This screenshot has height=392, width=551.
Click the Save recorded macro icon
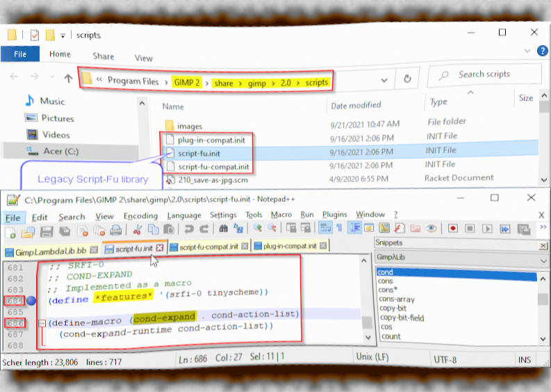[524, 229]
